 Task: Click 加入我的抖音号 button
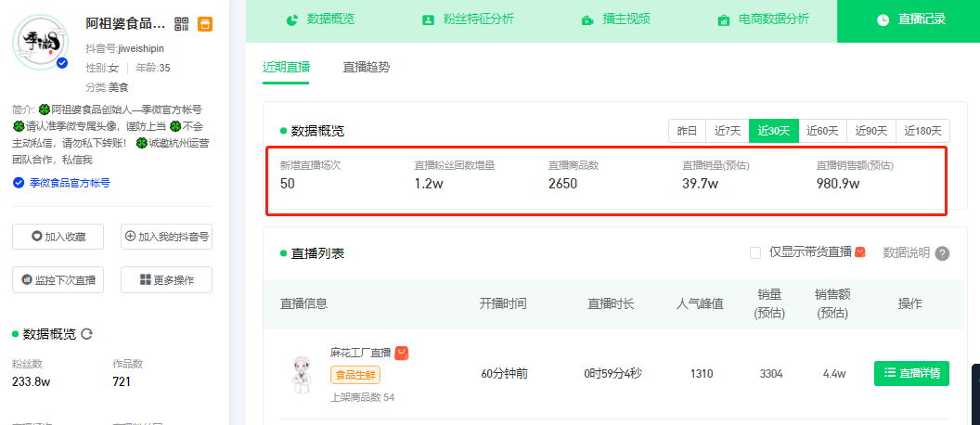click(x=166, y=237)
